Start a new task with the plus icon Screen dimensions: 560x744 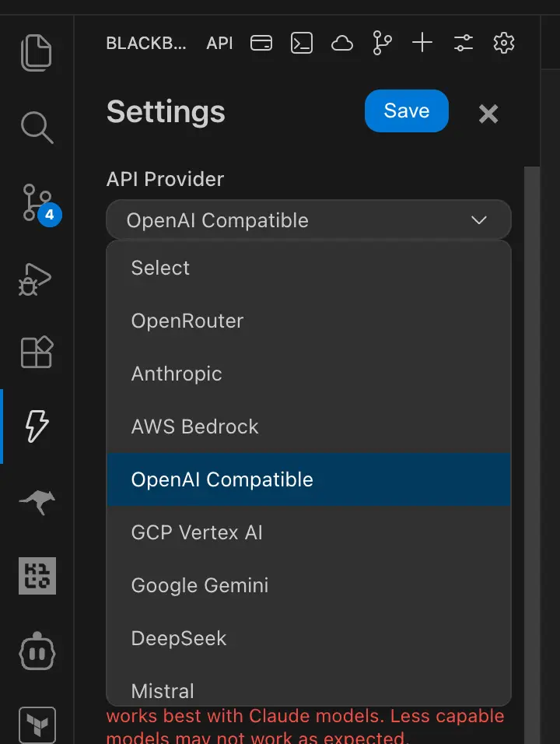(x=422, y=43)
